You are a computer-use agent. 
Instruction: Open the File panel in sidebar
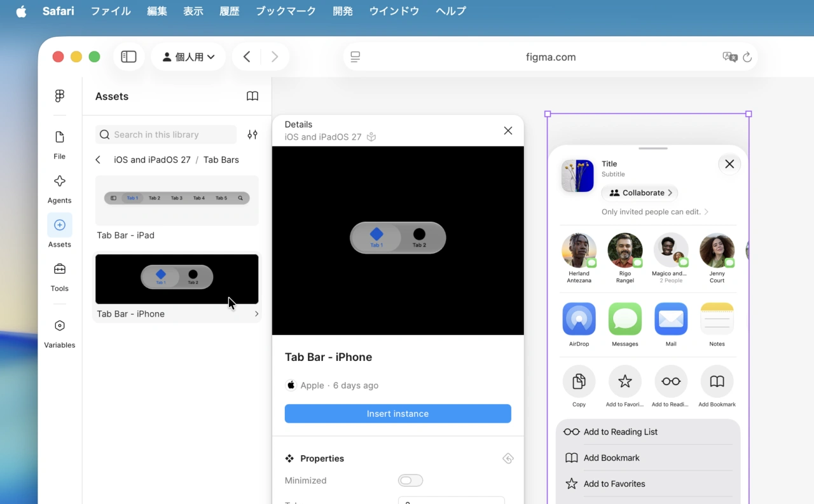click(59, 145)
